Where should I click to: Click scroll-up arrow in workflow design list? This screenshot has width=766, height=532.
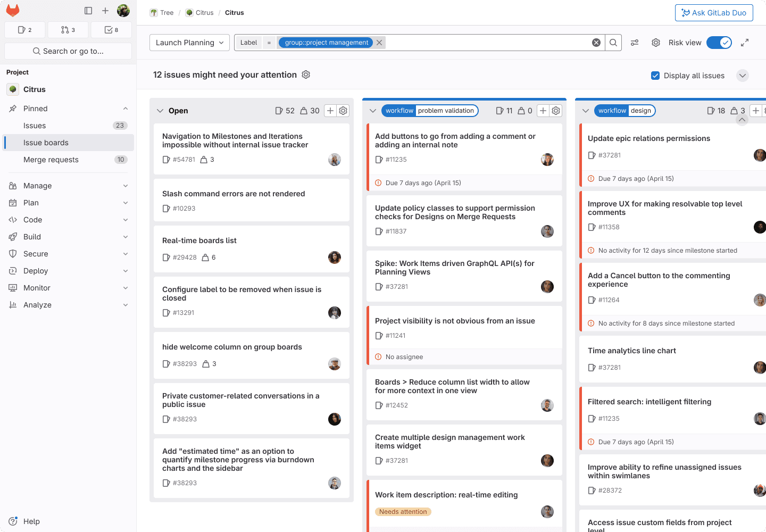coord(742,120)
